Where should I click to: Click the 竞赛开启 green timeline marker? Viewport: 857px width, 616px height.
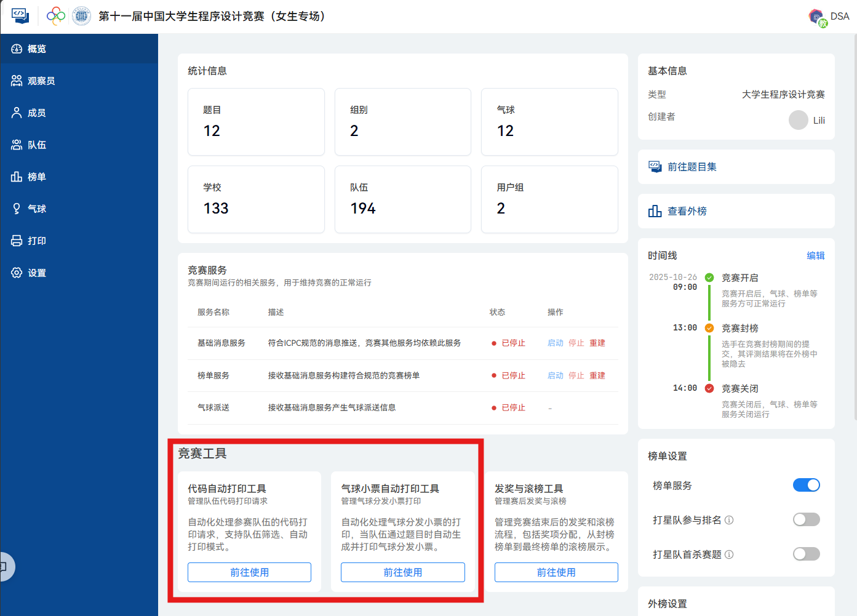pos(709,278)
